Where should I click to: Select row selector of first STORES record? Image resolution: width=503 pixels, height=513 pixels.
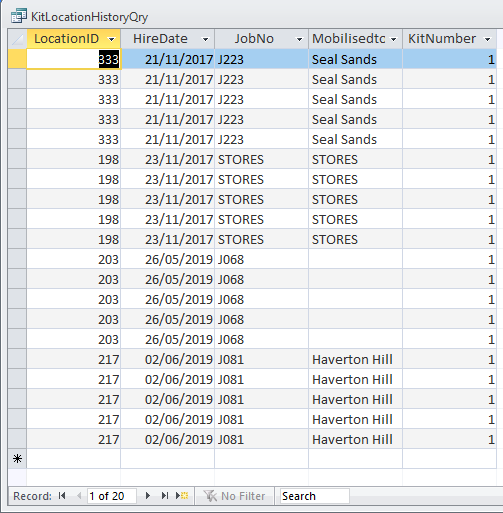tap(17, 159)
